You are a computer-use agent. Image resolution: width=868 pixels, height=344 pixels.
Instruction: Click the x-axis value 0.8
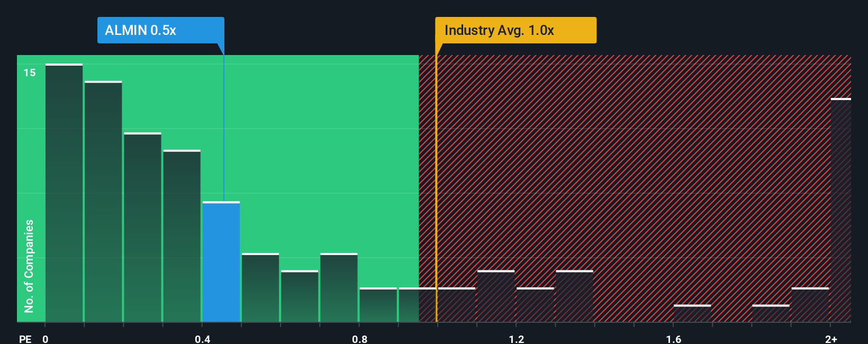pyautogui.click(x=360, y=339)
